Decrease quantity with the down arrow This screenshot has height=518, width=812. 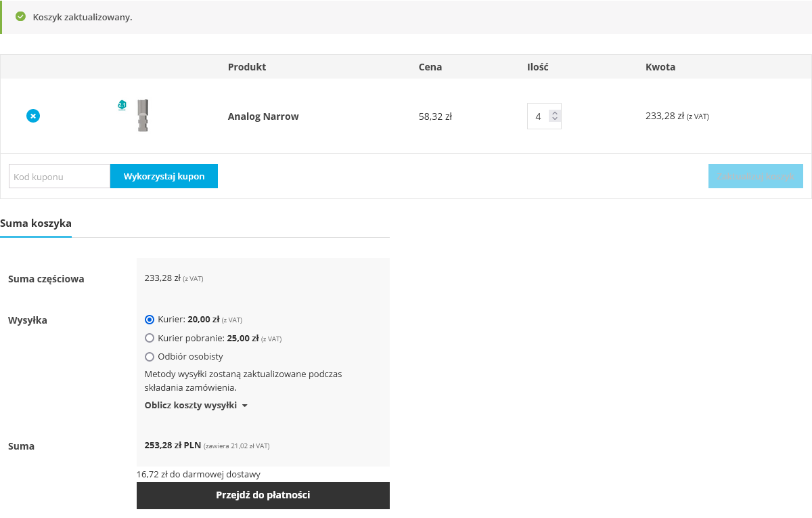click(x=555, y=119)
